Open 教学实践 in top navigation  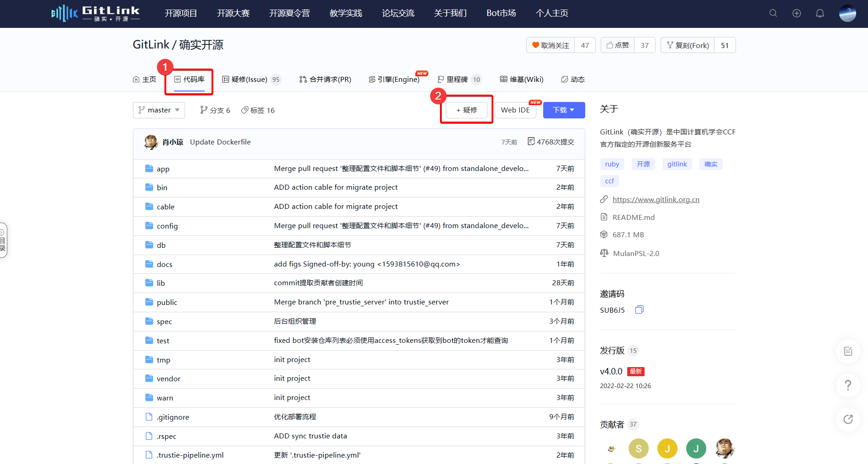[x=346, y=13]
